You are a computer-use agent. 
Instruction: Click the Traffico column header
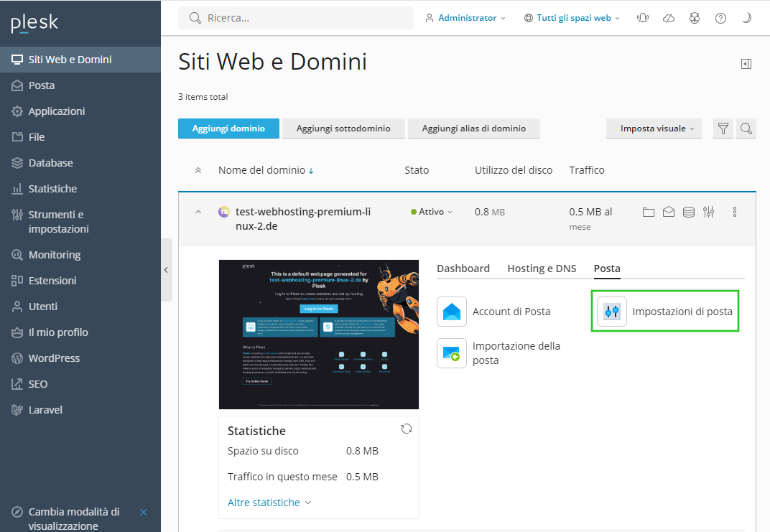pos(586,170)
